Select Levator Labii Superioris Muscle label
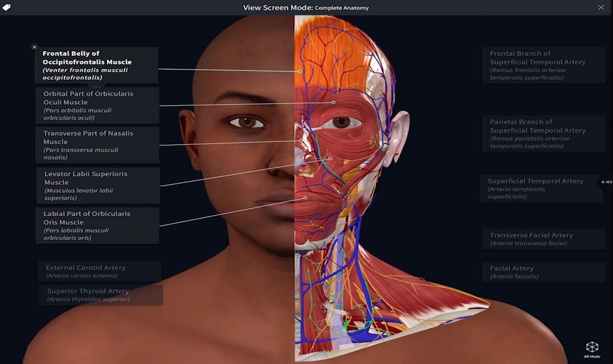Screen dimensions: 613x364 pyautogui.click(x=98, y=186)
